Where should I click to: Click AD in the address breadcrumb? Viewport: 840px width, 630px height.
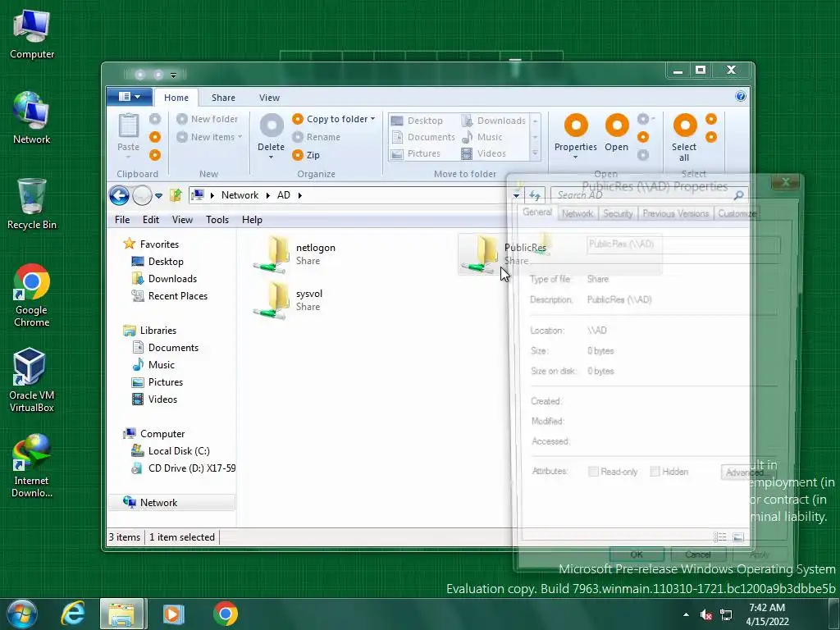coord(283,195)
